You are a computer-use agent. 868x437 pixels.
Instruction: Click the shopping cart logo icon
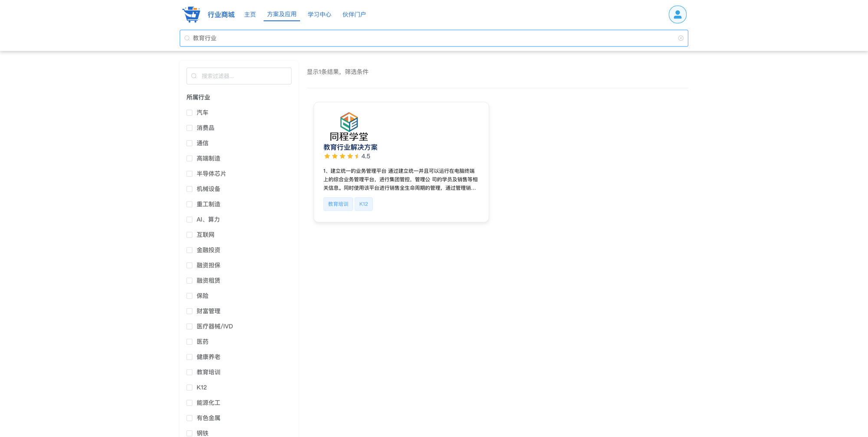[x=191, y=14]
